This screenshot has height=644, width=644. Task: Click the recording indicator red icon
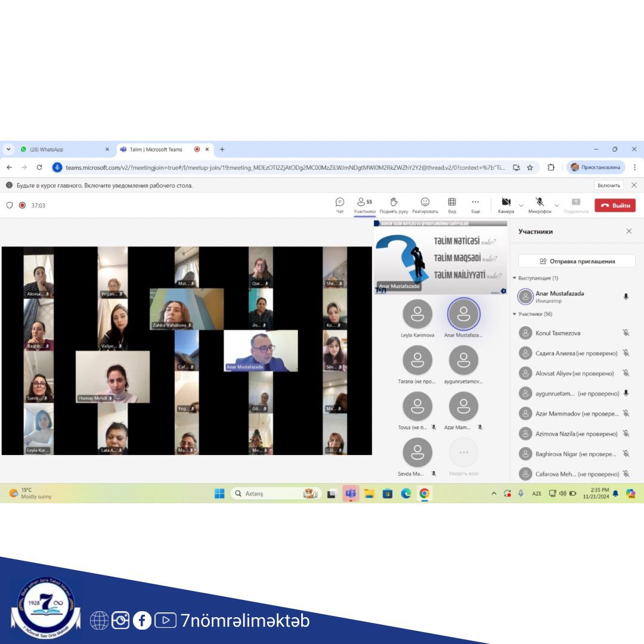pyautogui.click(x=23, y=205)
